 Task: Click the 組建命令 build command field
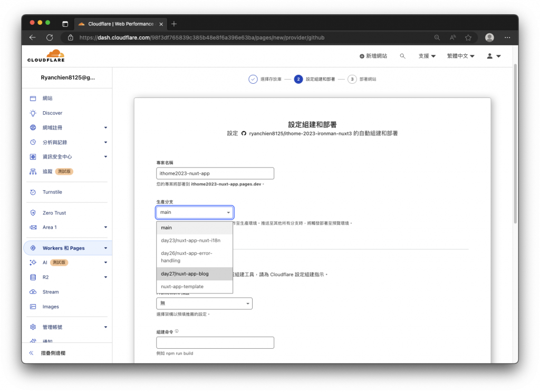point(215,343)
